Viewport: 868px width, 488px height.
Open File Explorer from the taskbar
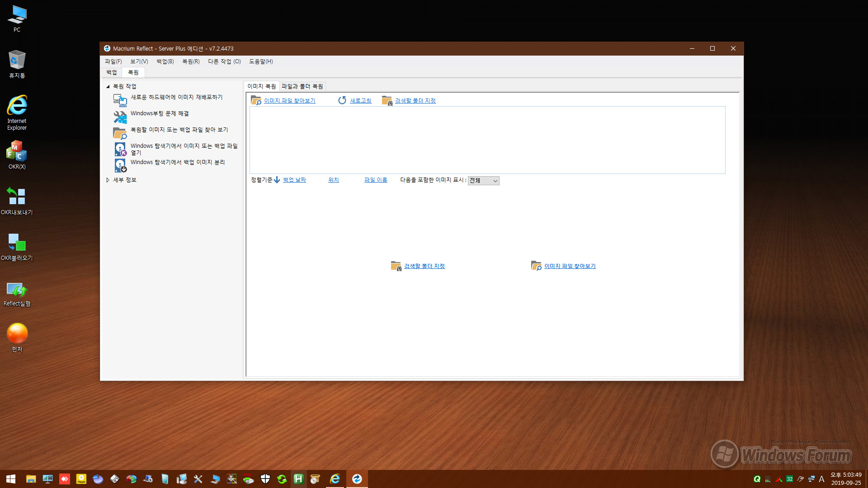pos(31,479)
